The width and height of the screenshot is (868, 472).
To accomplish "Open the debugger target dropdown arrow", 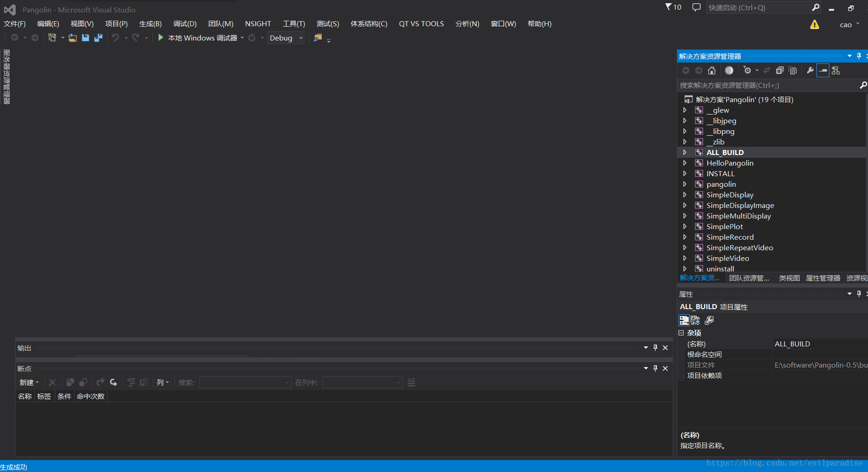I will click(x=242, y=38).
